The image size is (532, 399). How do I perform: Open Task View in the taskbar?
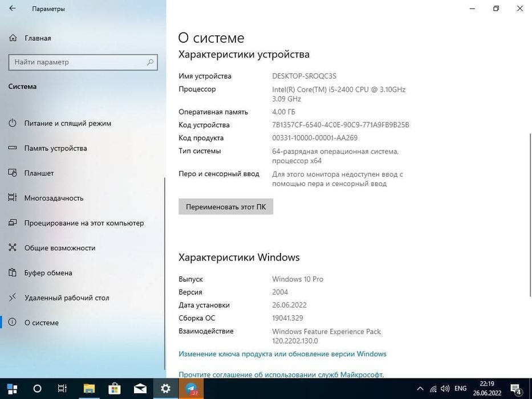point(62,389)
